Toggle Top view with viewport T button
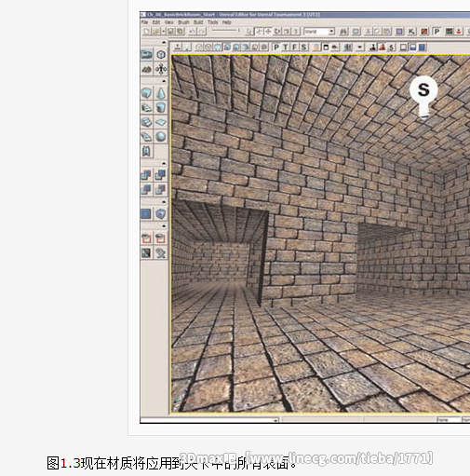Screen dimensions: 470x476 286,48
